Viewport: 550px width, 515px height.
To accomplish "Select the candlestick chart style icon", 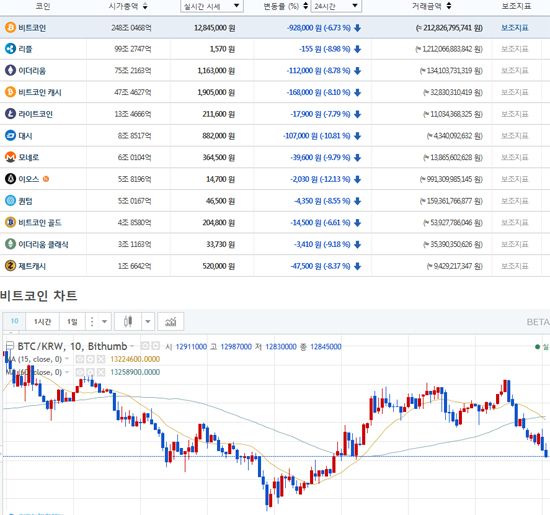I will pos(128,321).
